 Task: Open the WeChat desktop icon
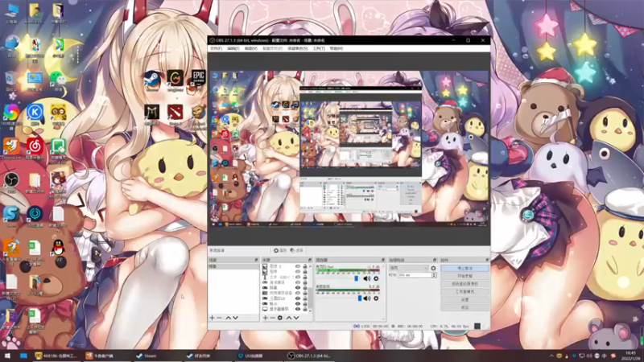click(x=58, y=79)
